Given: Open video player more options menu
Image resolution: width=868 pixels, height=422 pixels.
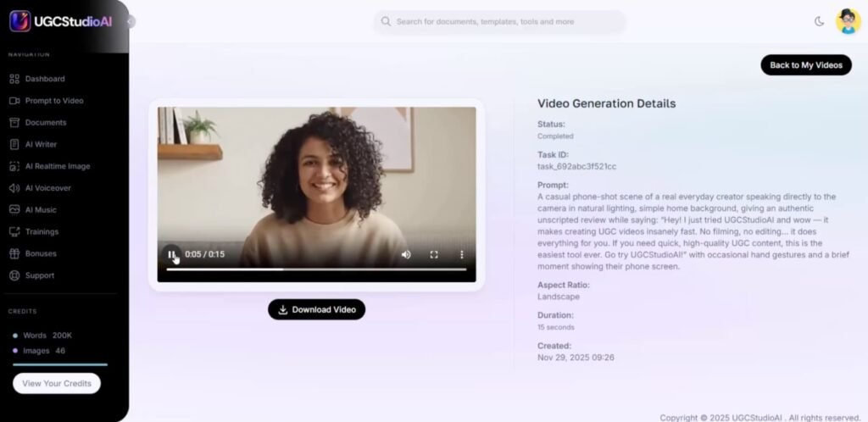Looking at the screenshot, I should [x=462, y=254].
